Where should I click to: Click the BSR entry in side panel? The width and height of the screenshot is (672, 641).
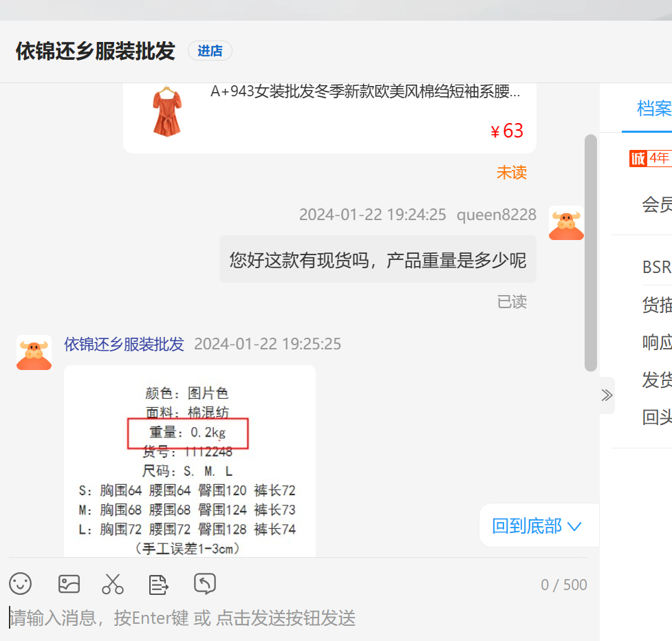[657, 267]
